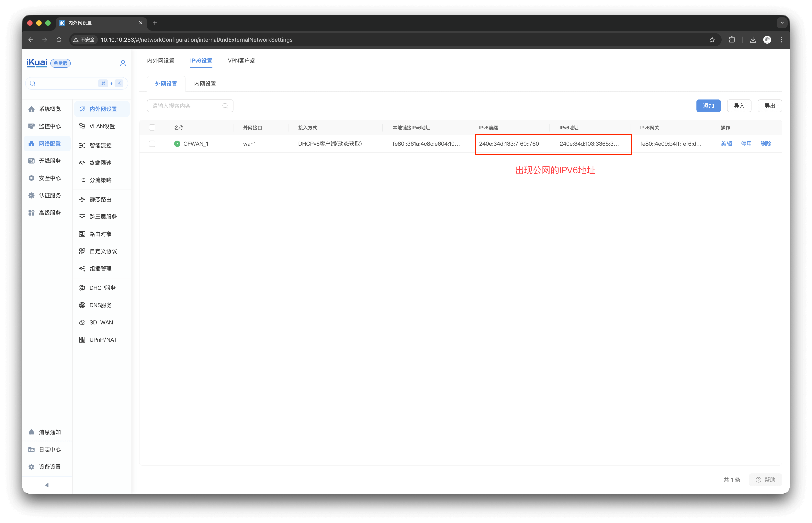Image resolution: width=812 pixels, height=523 pixels.
Task: Click the 编辑 link for CFWAN_1
Action: tap(726, 144)
